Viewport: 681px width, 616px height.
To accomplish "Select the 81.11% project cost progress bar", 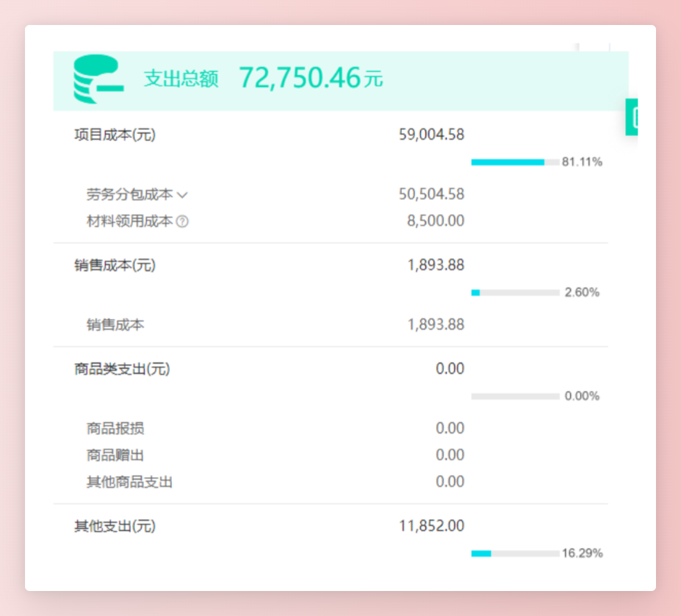I will pos(515,162).
